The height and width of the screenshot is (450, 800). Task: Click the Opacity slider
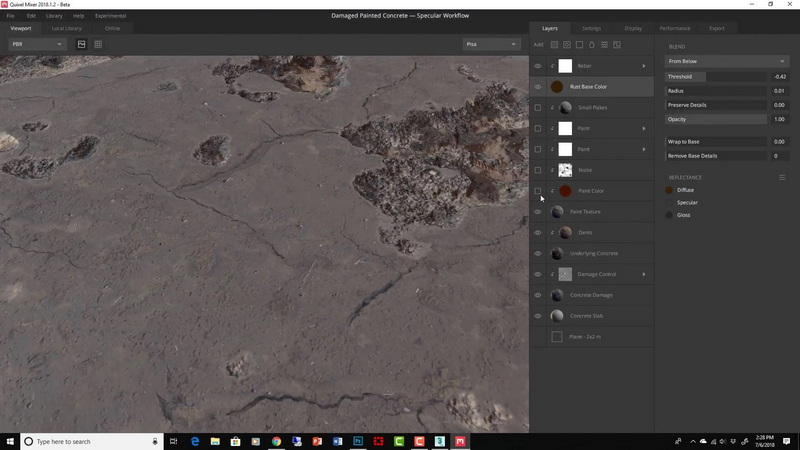click(x=716, y=119)
